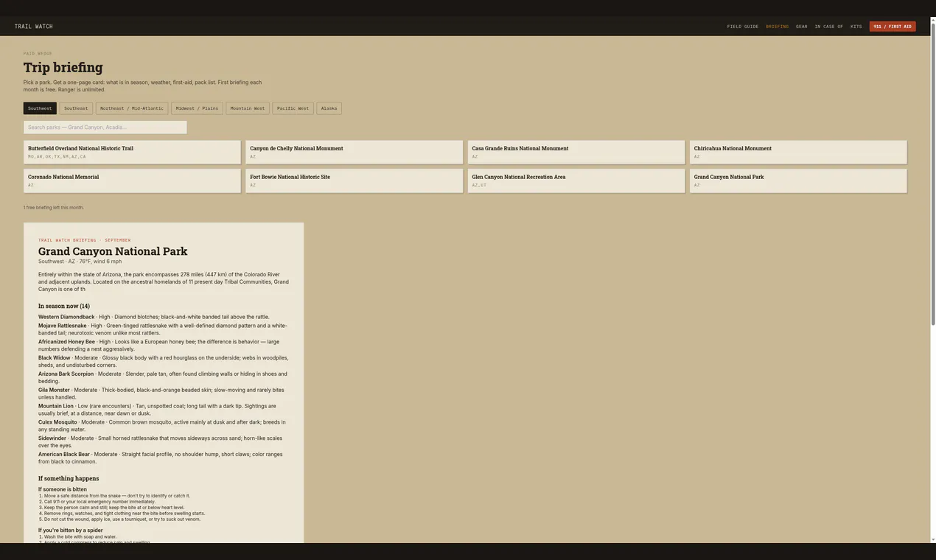Click the Grand Canyon National Park briefing title

coord(113,251)
